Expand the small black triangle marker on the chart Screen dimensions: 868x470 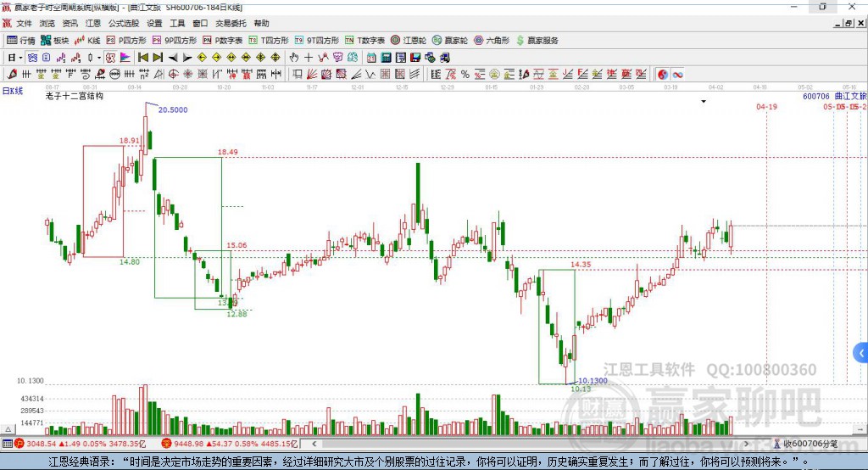tap(704, 102)
